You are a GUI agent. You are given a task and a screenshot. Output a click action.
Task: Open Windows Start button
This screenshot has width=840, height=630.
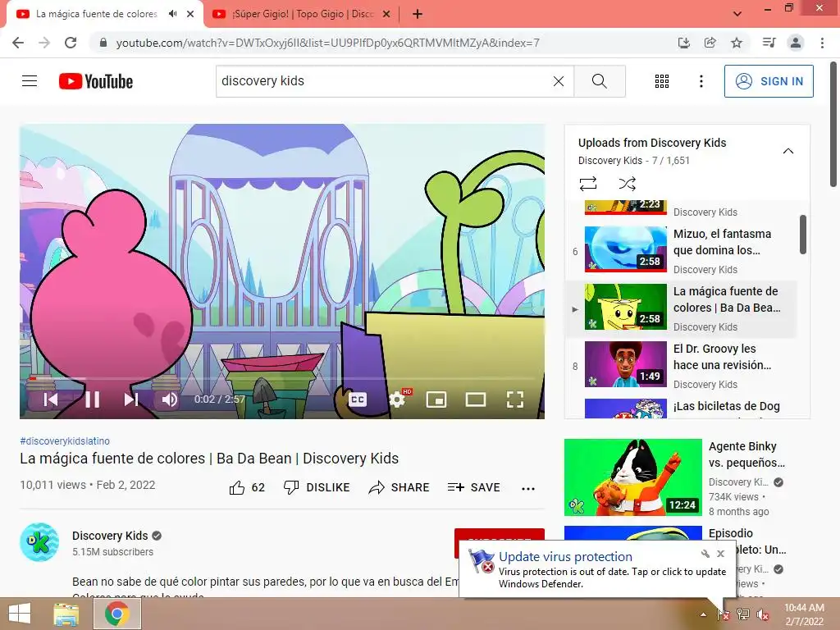click(x=20, y=614)
